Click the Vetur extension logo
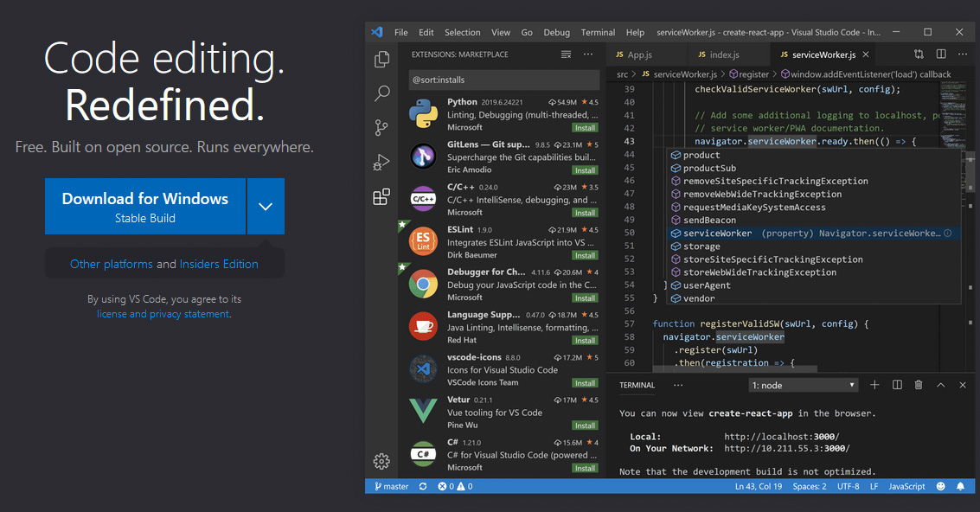 coord(423,411)
